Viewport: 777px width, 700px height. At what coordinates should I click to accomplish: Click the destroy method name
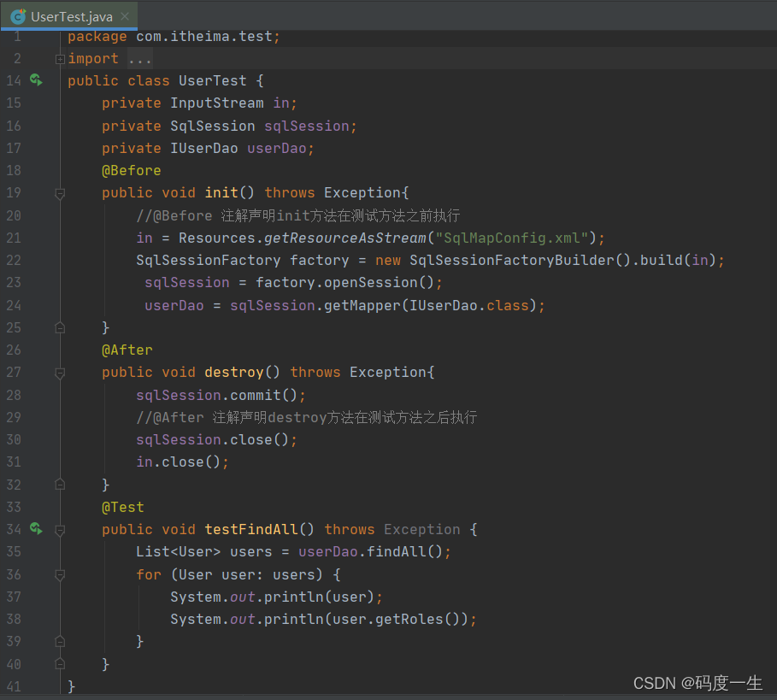[x=234, y=372]
